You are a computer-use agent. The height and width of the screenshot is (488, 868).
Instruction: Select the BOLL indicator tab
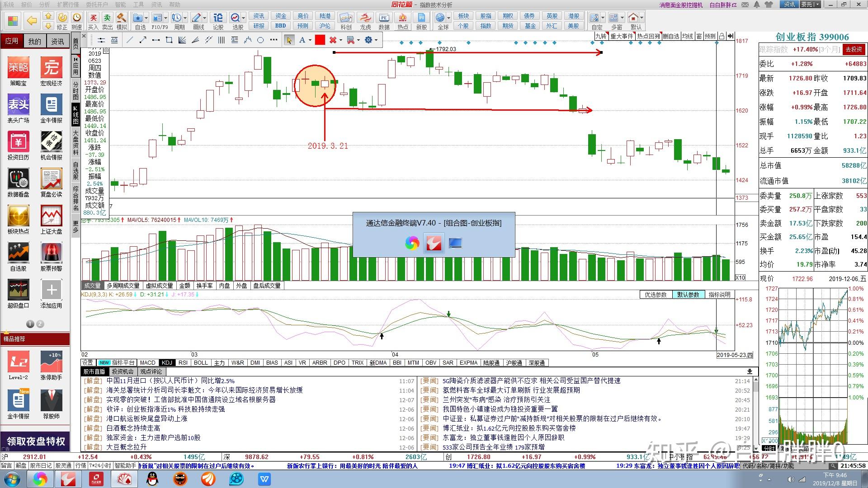201,363
